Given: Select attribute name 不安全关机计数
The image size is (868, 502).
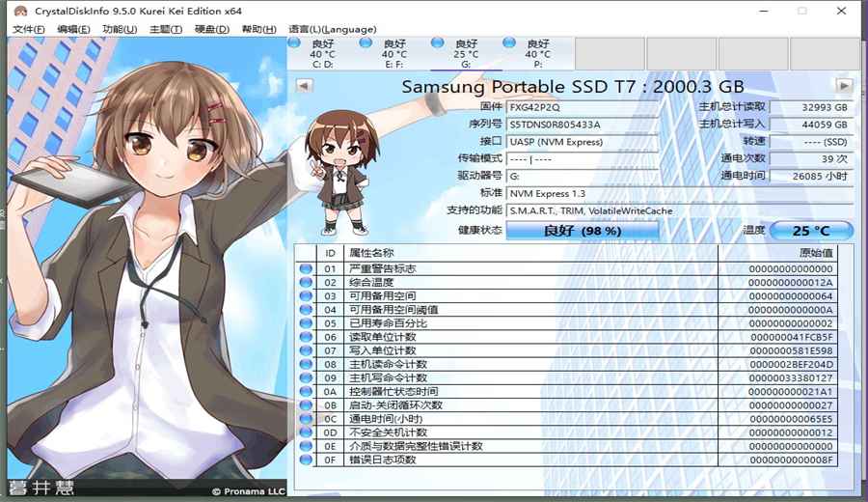Looking at the screenshot, I should coord(388,432).
